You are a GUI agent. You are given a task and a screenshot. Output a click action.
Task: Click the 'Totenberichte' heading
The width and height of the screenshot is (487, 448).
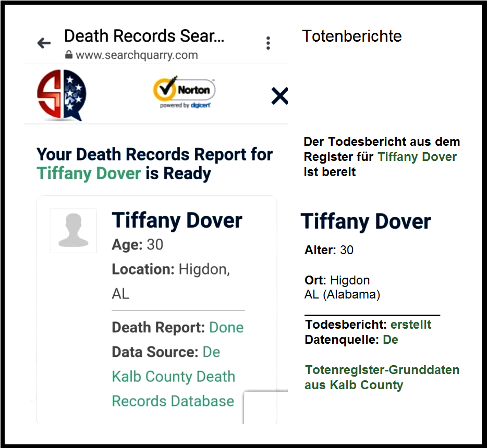coord(352,36)
